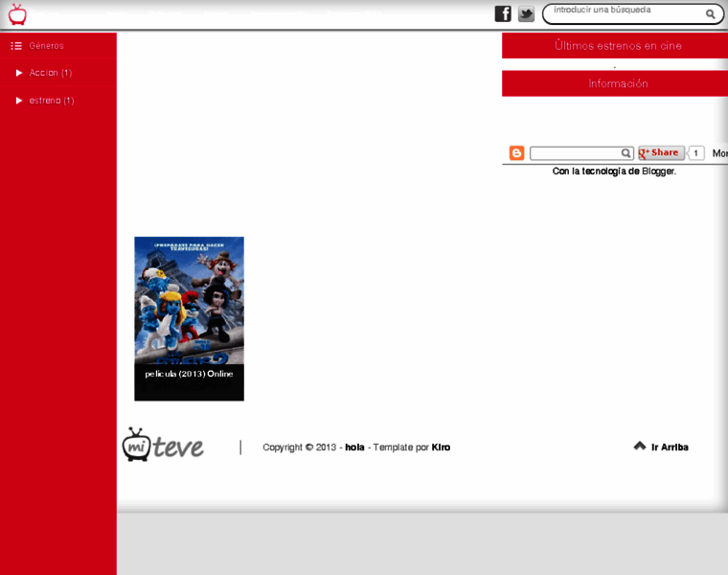The height and width of the screenshot is (575, 728).
Task: Expand the estreno genre arrow
Action: (19, 101)
